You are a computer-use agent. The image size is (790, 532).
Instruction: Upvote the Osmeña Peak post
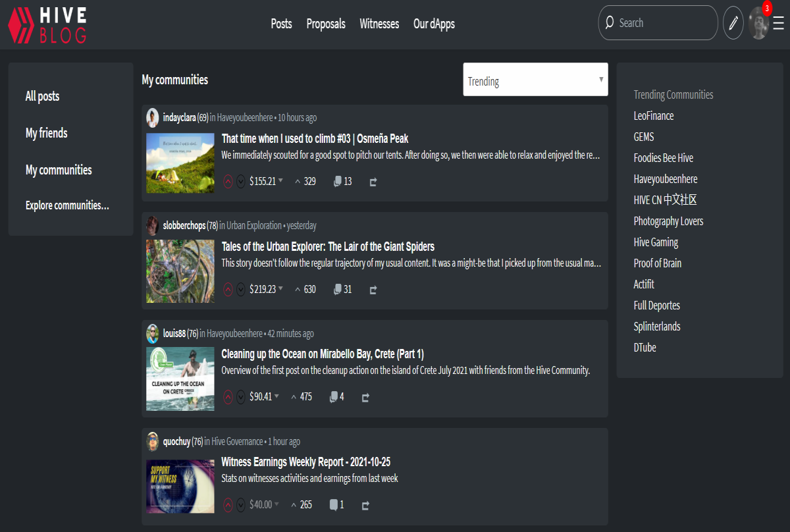tap(228, 181)
